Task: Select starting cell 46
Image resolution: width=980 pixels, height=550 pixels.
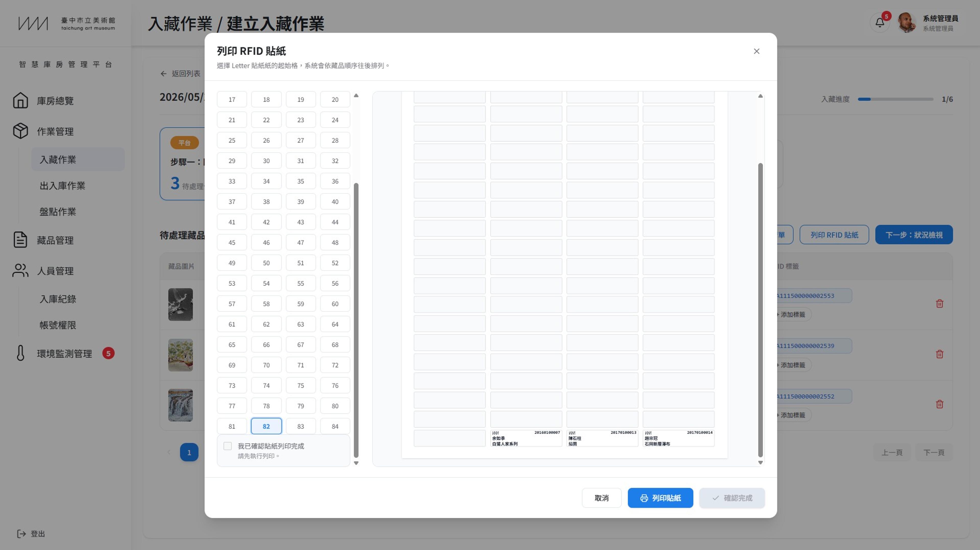Action: 266,242
